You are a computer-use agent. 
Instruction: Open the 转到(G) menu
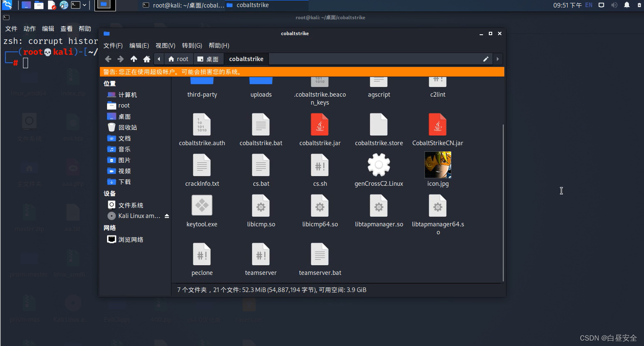tap(192, 46)
